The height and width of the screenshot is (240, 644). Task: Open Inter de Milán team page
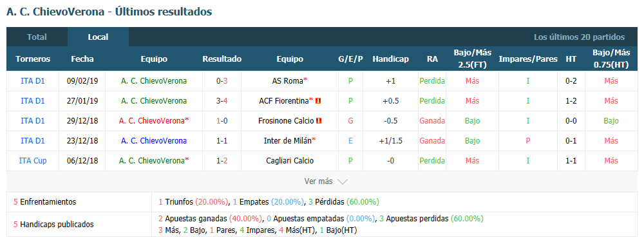287,141
